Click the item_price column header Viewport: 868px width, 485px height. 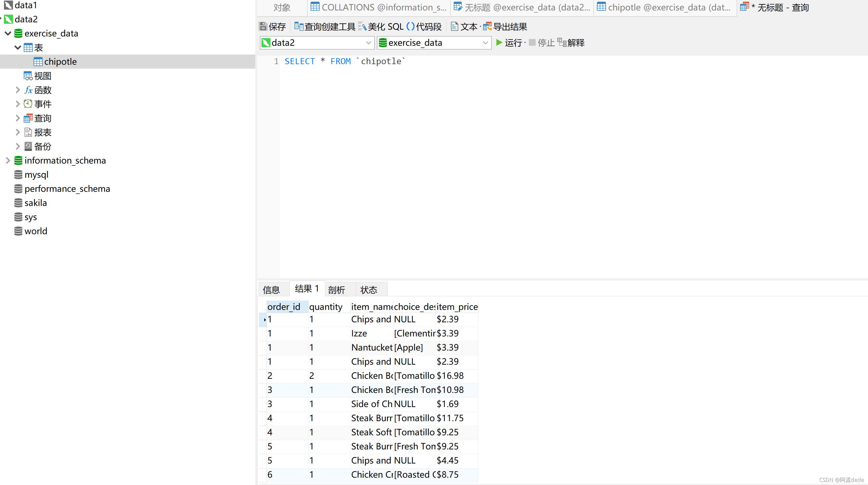pyautogui.click(x=457, y=307)
